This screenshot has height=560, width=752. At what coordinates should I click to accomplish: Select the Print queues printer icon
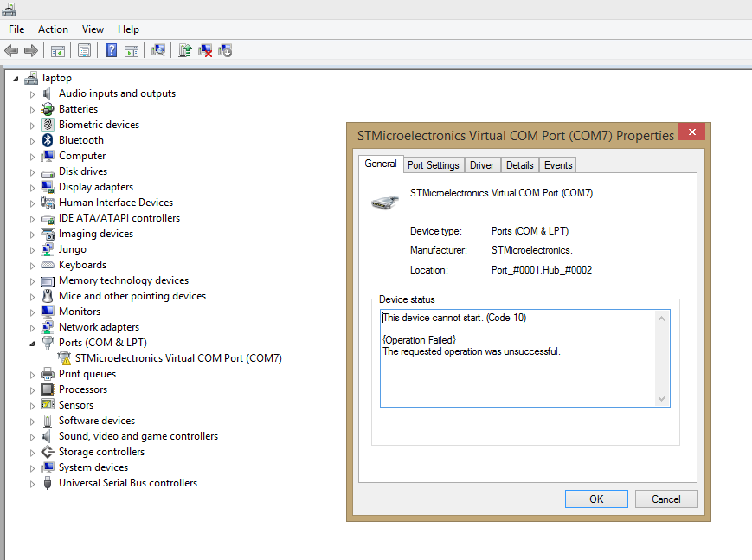coord(48,374)
